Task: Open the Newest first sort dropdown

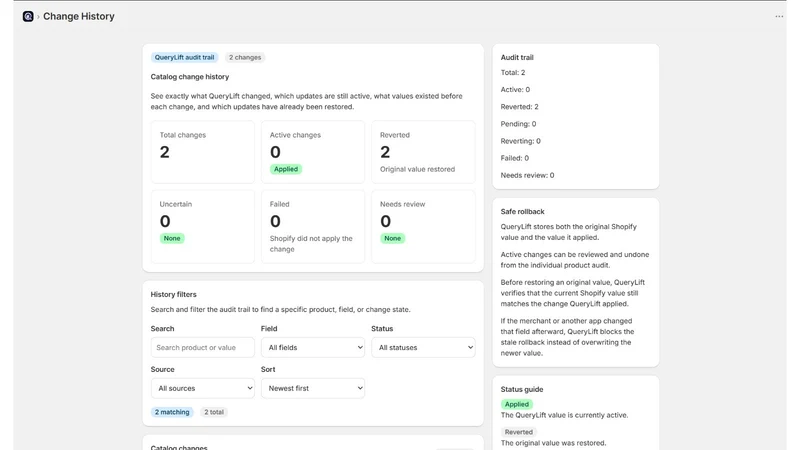Action: click(x=313, y=388)
